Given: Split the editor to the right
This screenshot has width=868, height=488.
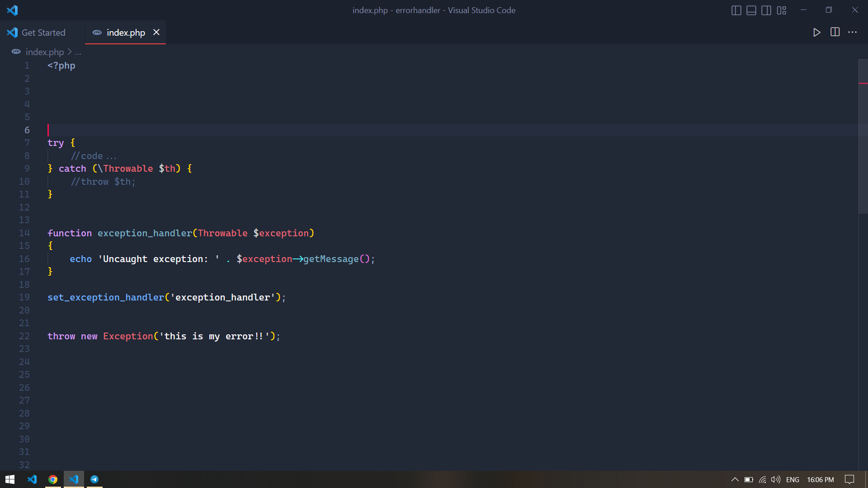Looking at the screenshot, I should click(835, 32).
